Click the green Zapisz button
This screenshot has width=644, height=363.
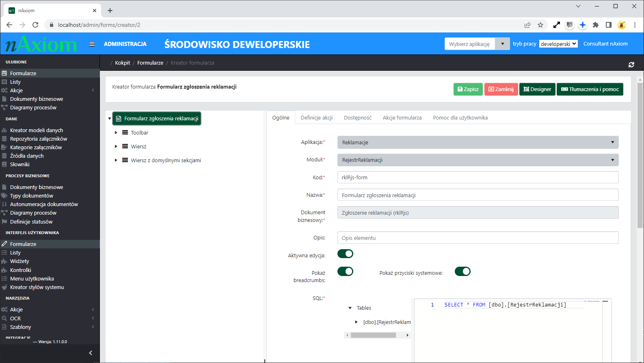click(x=468, y=89)
